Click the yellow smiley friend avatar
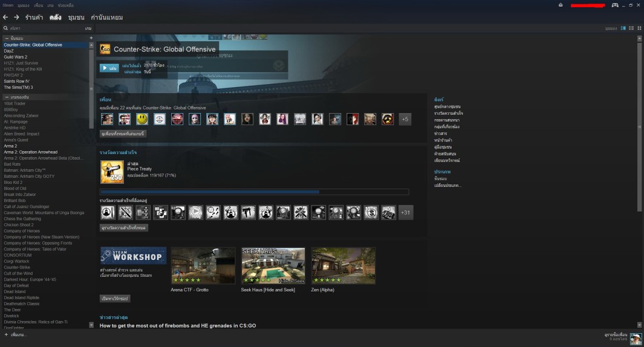 tap(142, 119)
